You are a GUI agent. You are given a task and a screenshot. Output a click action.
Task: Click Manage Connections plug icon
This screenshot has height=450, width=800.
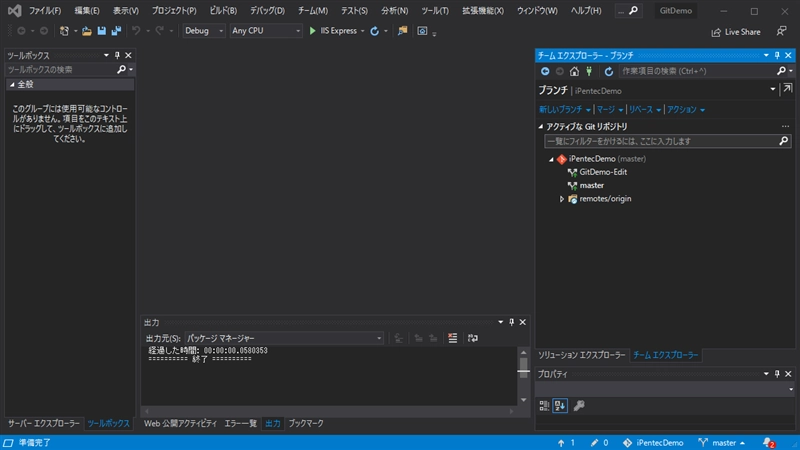click(589, 71)
